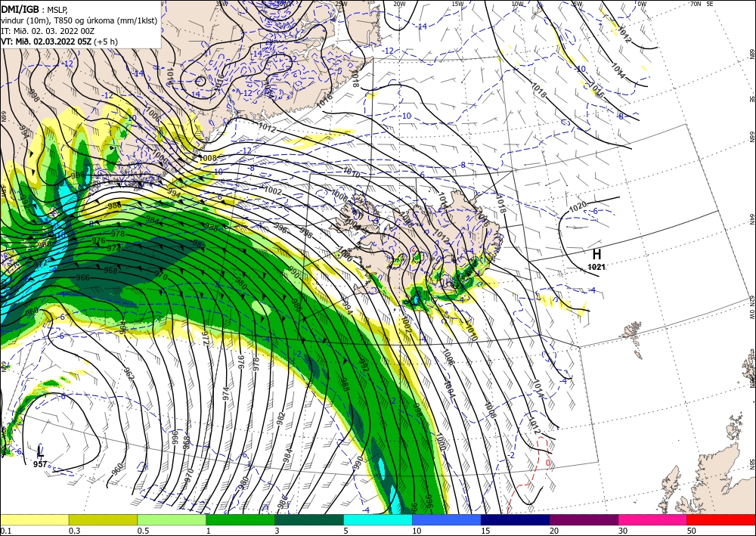Click the 1021 pressure value below H
Screen dimensions: 756x536
click(x=596, y=267)
